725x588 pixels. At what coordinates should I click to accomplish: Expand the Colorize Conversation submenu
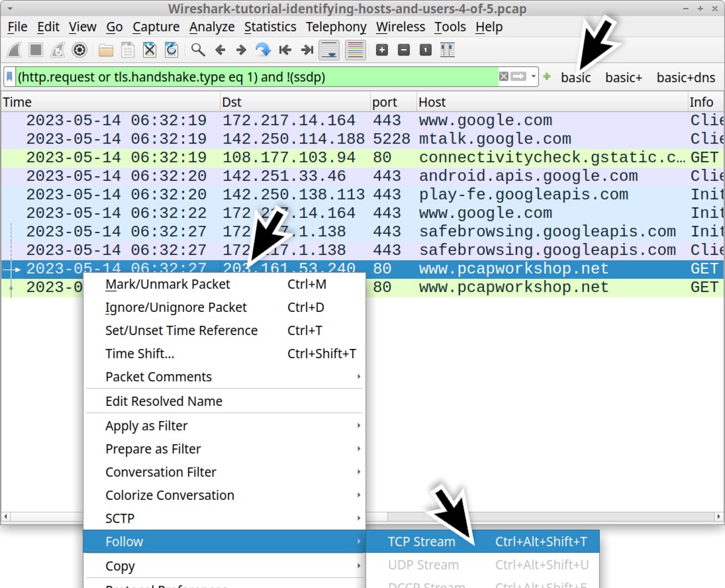[224, 495]
